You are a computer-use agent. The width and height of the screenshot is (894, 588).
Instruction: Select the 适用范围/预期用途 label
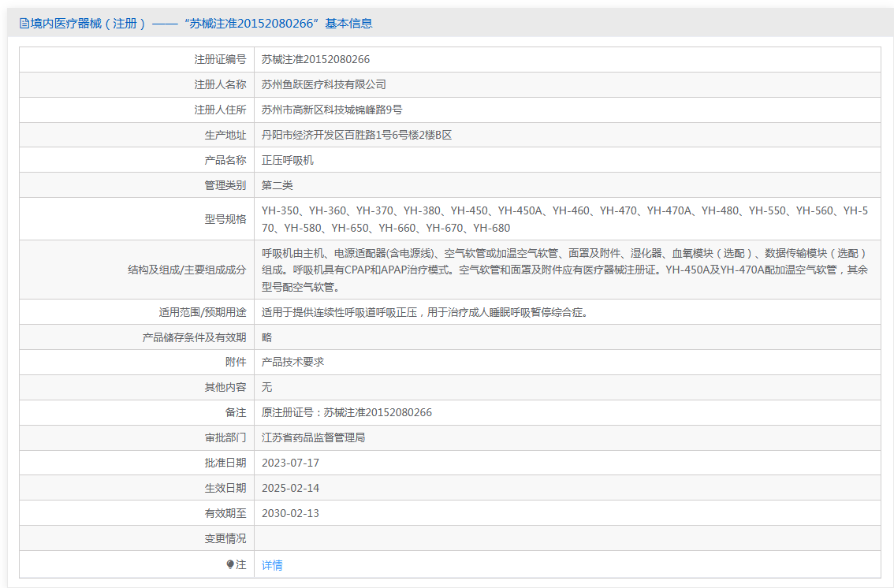pos(203,312)
